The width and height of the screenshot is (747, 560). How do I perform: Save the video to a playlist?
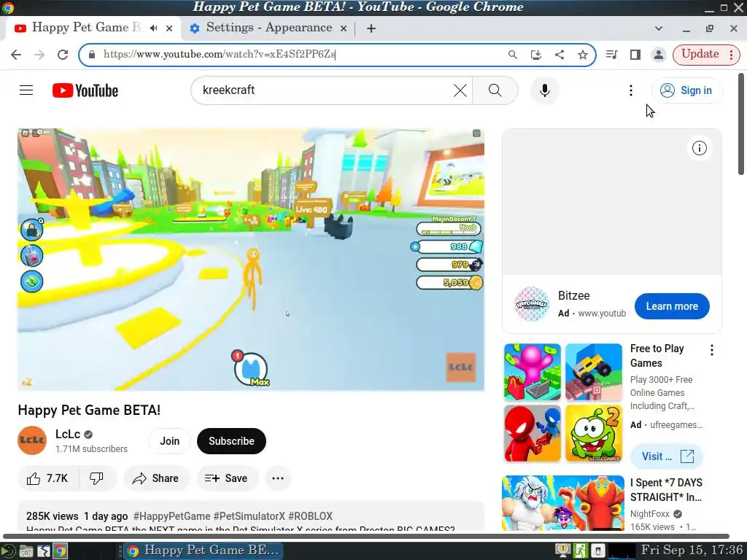click(226, 478)
